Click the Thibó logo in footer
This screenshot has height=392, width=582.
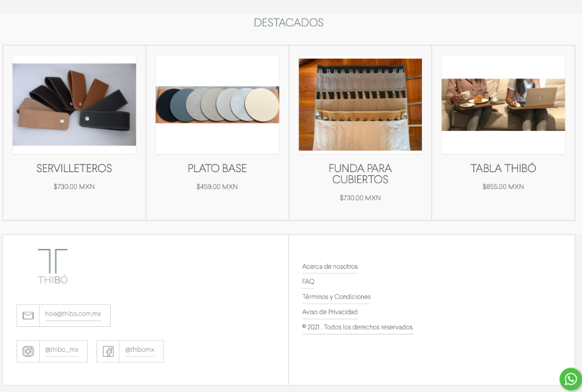coord(53,266)
